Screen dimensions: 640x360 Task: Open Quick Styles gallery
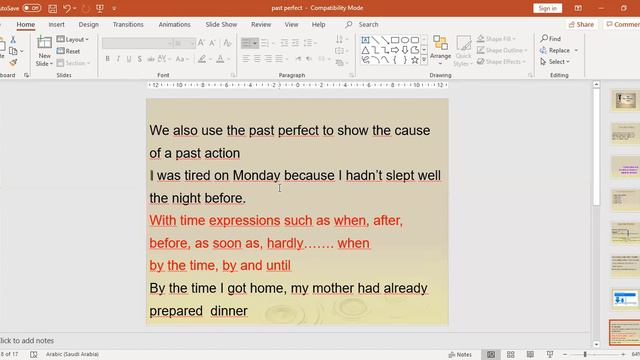point(463,51)
